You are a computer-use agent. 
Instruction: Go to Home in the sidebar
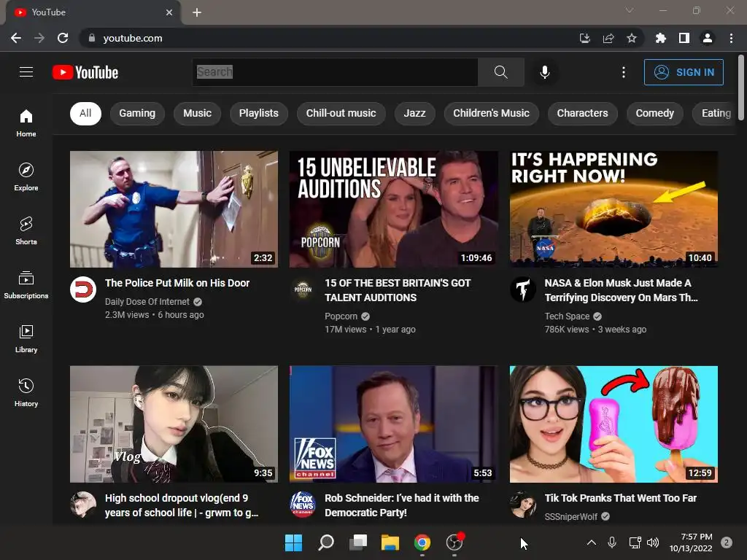click(26, 122)
